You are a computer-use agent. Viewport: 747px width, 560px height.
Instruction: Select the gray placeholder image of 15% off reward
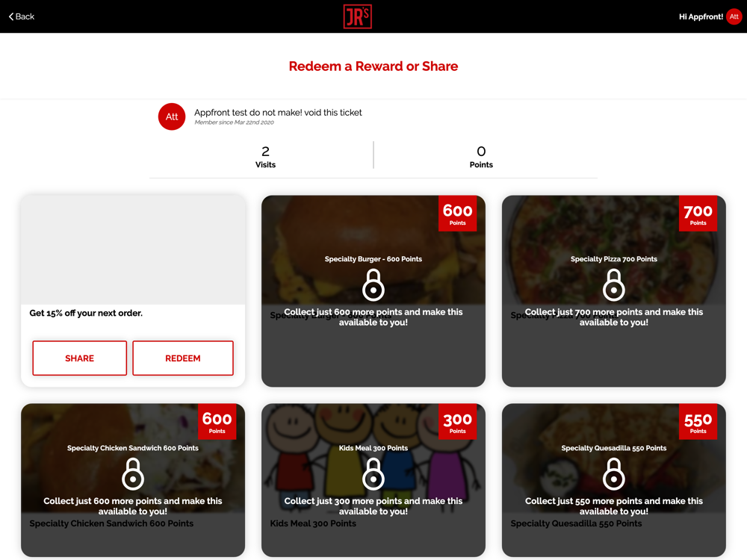pos(133,250)
